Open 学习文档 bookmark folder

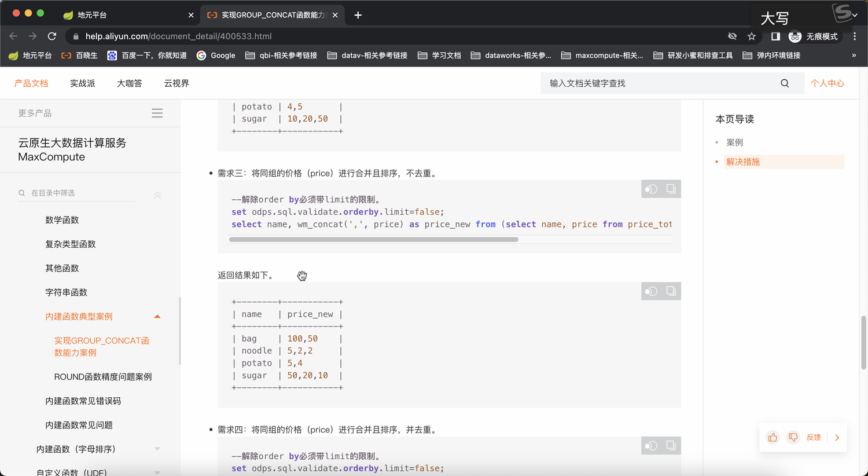tap(439, 56)
